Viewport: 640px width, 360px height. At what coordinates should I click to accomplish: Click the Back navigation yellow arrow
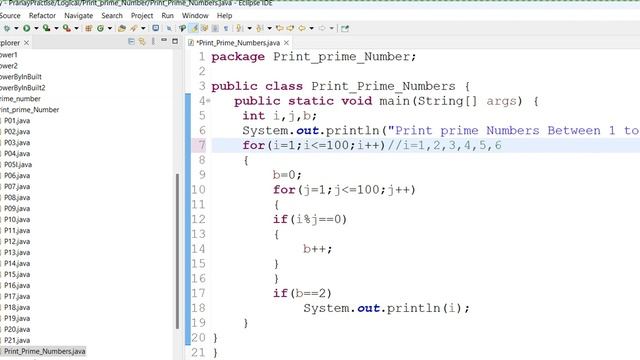pyautogui.click(x=302, y=28)
